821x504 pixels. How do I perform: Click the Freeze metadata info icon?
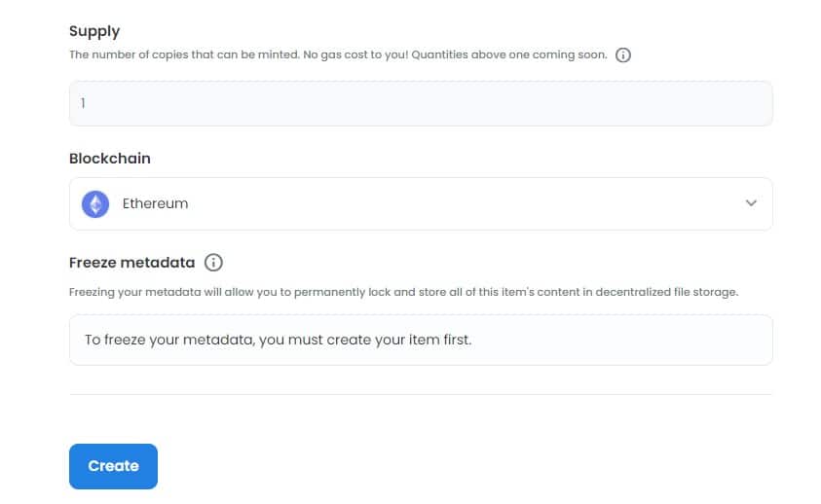[x=214, y=263]
